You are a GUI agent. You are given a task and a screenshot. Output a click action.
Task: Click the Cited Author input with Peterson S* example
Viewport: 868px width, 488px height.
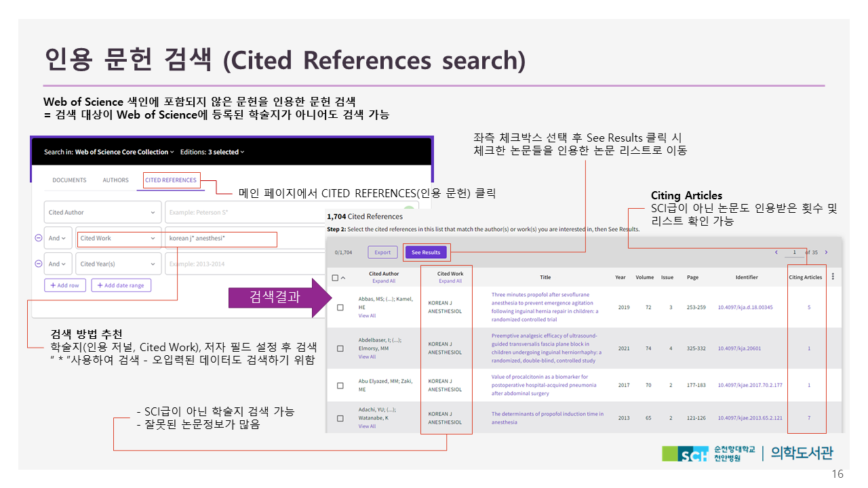(292, 212)
